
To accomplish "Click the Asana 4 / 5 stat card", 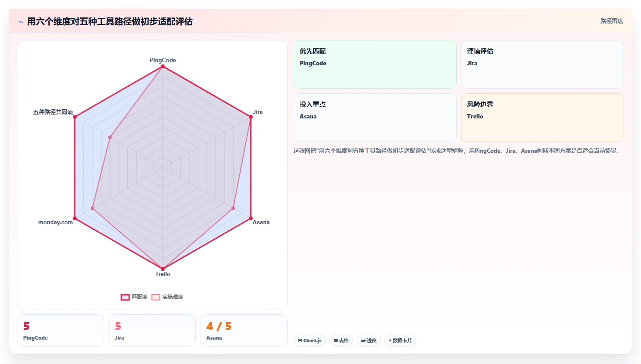I will (244, 330).
